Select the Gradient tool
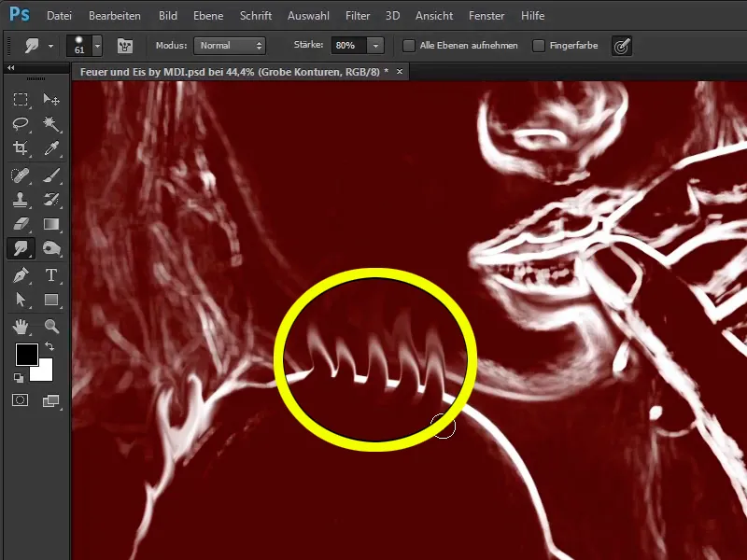This screenshot has width=747, height=560. pyautogui.click(x=51, y=224)
